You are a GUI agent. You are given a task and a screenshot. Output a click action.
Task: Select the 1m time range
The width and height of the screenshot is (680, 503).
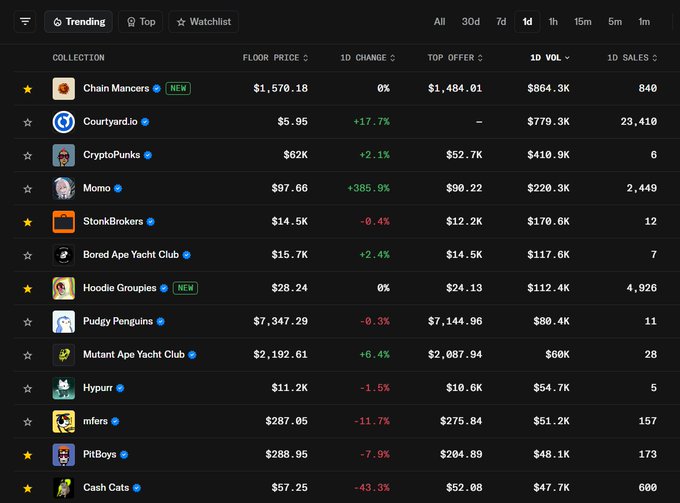(x=644, y=22)
